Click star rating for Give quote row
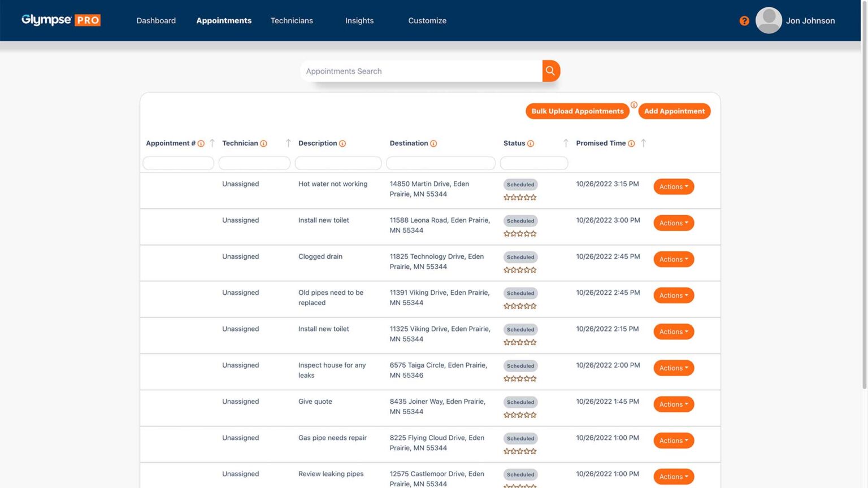 coord(520,415)
